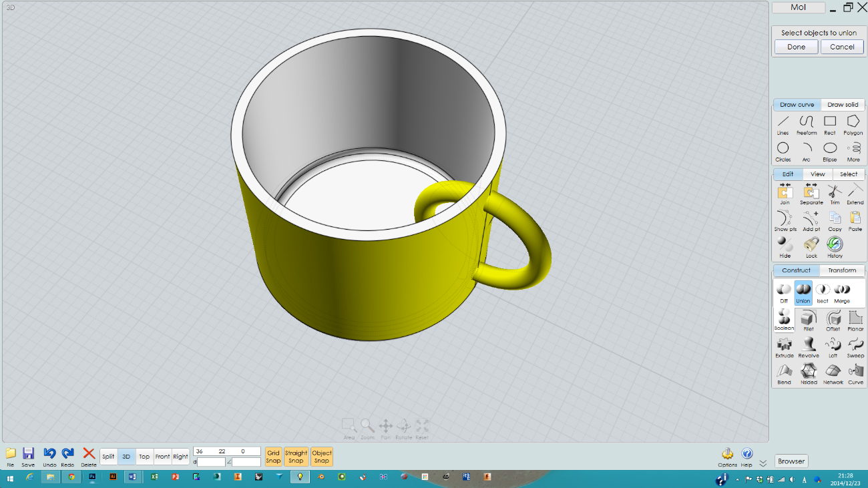Image resolution: width=868 pixels, height=488 pixels.
Task: Click the Copy icon
Action: [x=835, y=220]
